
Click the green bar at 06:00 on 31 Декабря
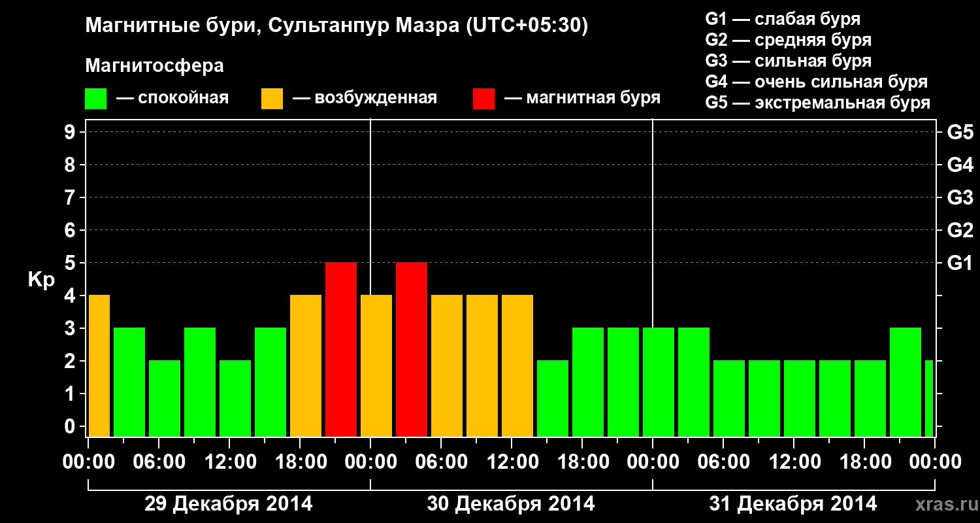(729, 399)
